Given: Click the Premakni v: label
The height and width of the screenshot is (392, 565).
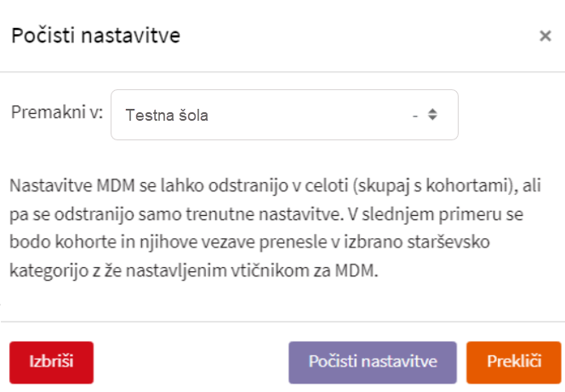Looking at the screenshot, I should (56, 113).
